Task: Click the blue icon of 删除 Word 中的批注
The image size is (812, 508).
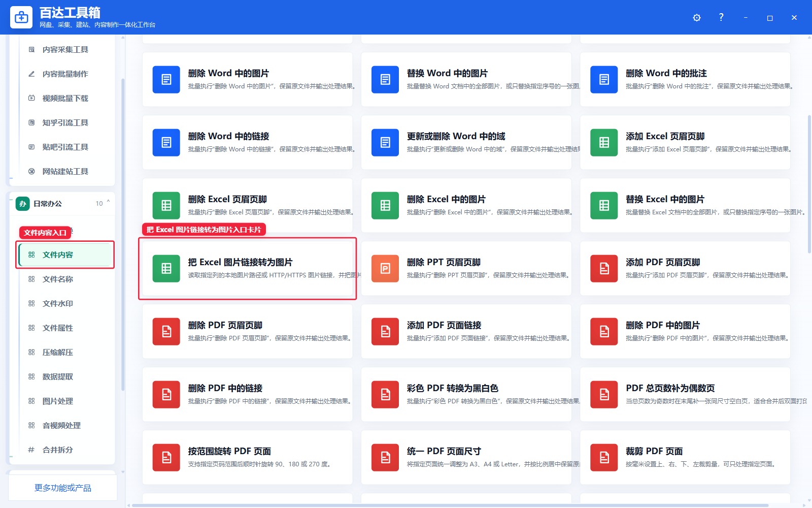Action: (604, 79)
